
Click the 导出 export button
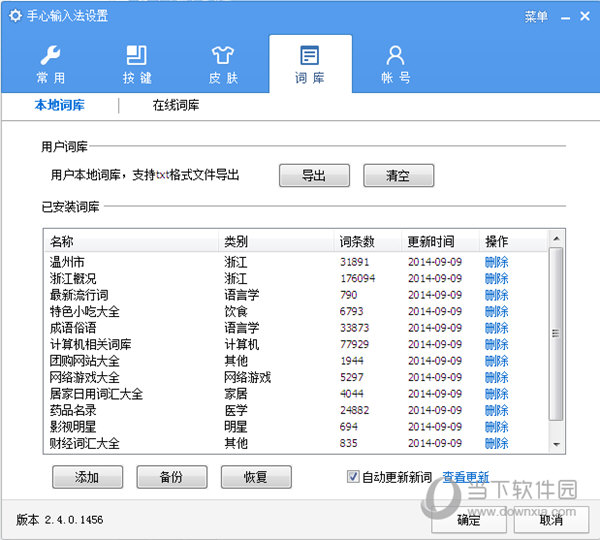314,176
